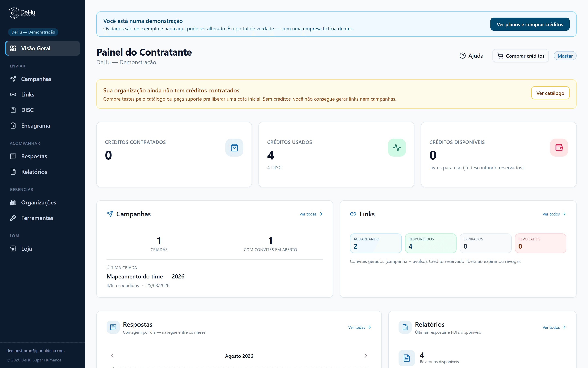Click the DeHu — Demonstração badge in sidebar
Image resolution: width=588 pixels, height=368 pixels.
(33, 32)
